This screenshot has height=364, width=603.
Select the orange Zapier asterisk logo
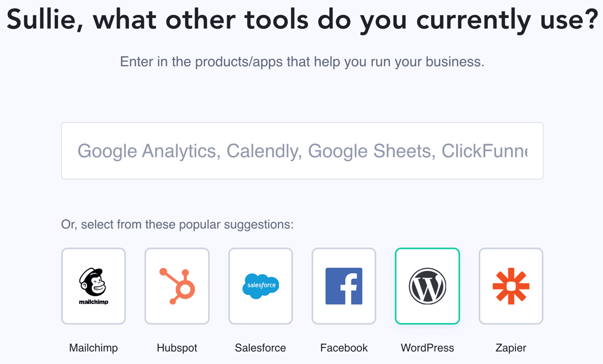pyautogui.click(x=511, y=286)
